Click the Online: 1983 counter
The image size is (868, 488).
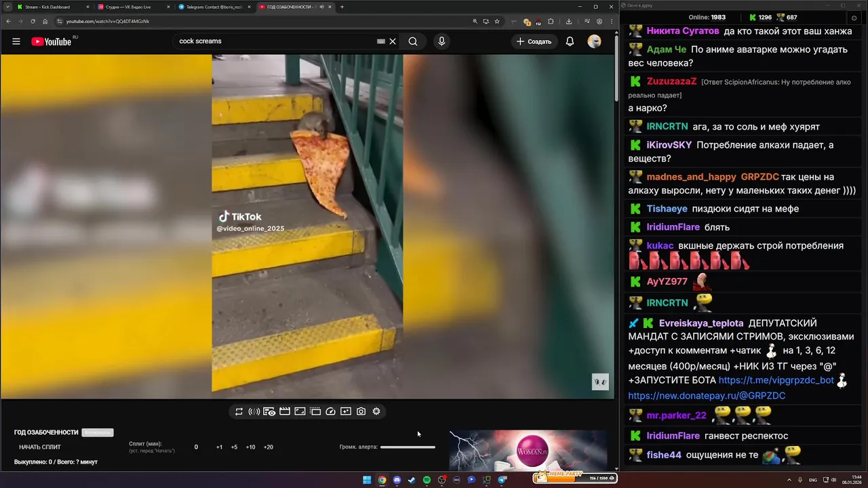(x=707, y=17)
